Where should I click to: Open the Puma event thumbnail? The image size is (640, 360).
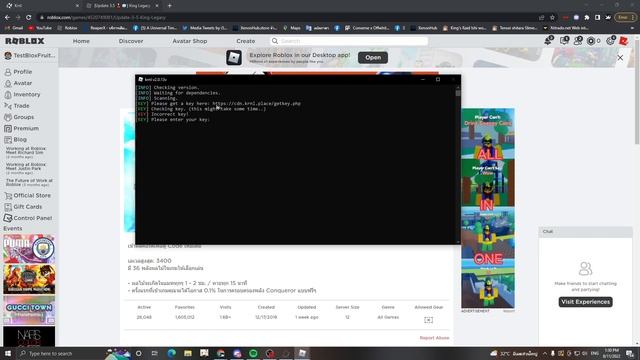pos(29,248)
